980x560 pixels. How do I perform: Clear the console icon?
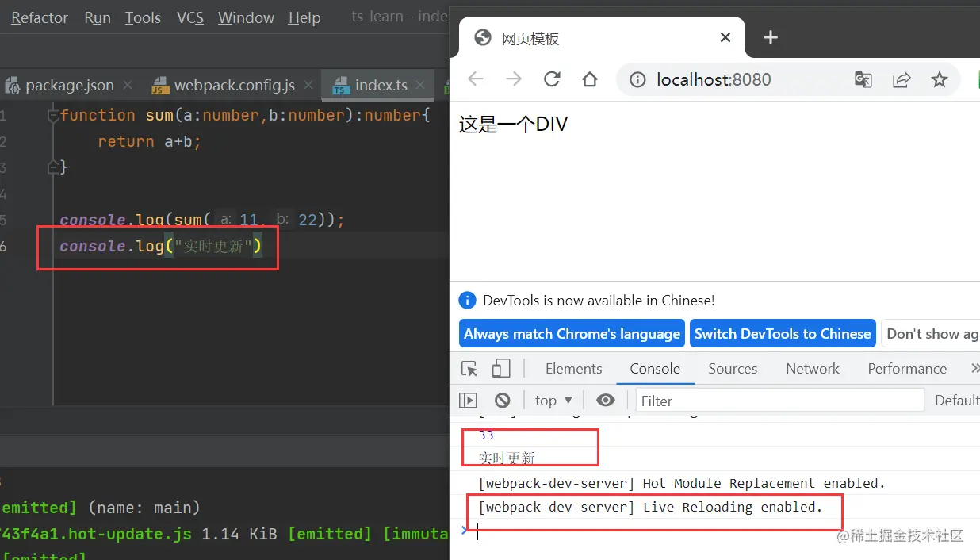(x=502, y=401)
